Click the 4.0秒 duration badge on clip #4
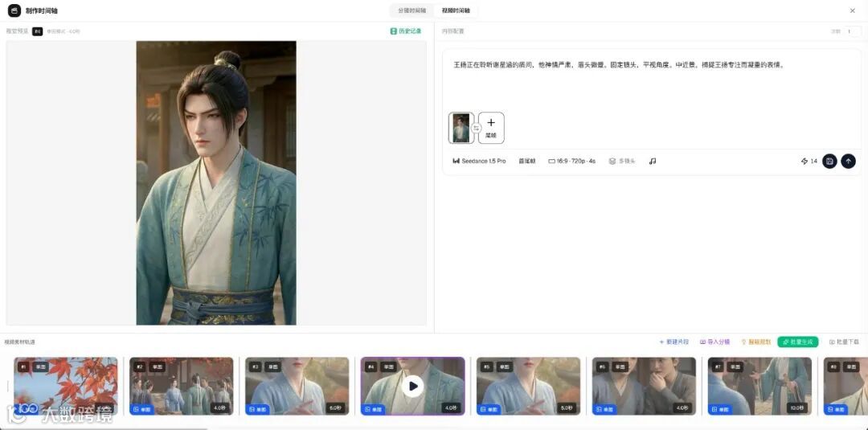868x430 pixels. [451, 407]
